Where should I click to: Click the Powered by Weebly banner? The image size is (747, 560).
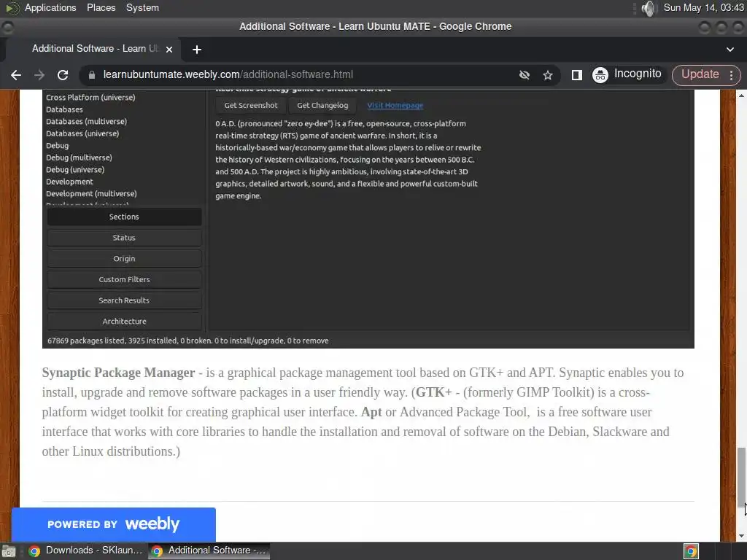pyautogui.click(x=113, y=524)
